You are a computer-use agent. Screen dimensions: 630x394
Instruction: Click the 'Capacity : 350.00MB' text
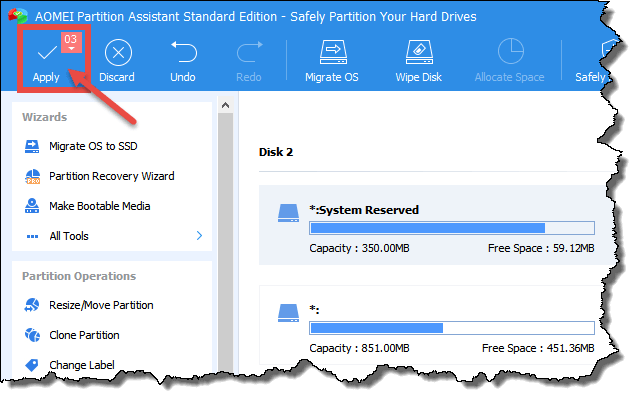click(x=359, y=248)
